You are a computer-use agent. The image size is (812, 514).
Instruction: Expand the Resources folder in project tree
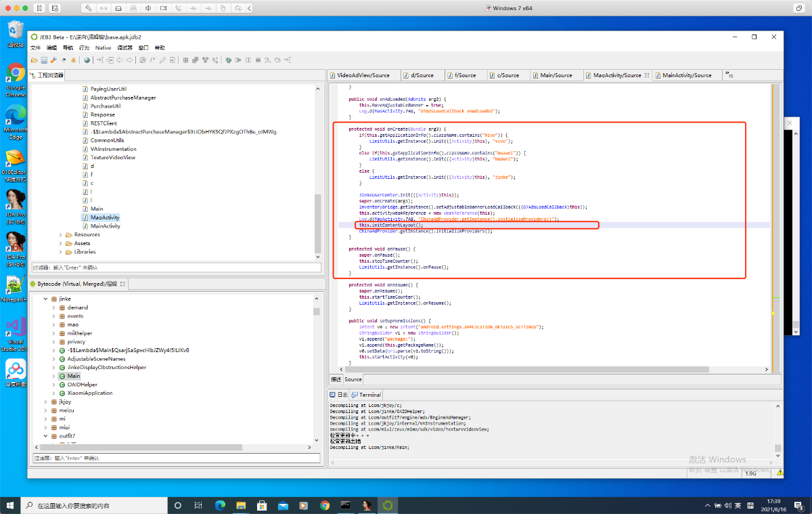pyautogui.click(x=60, y=235)
